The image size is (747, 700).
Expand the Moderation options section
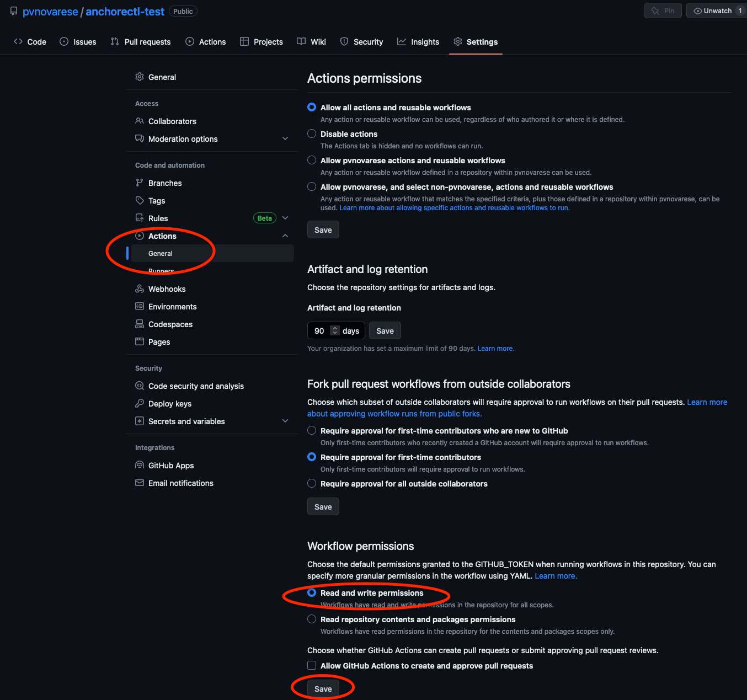(x=285, y=139)
